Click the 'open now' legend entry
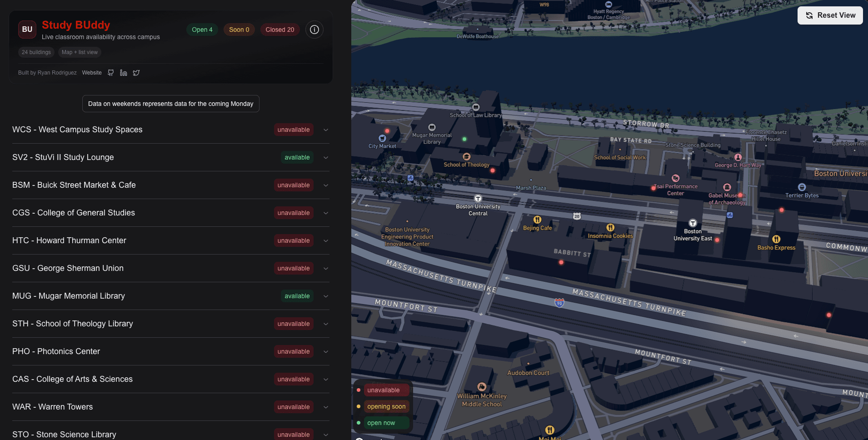868x440 pixels. [x=381, y=423]
